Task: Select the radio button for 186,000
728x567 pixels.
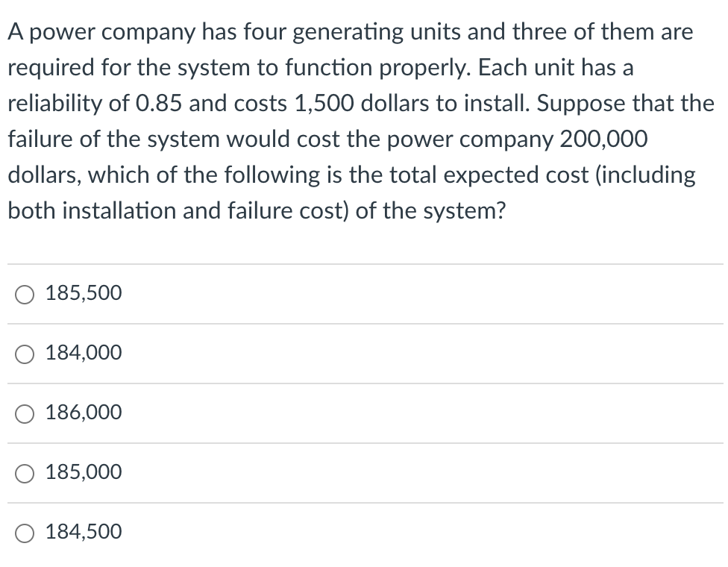Action: point(24,413)
